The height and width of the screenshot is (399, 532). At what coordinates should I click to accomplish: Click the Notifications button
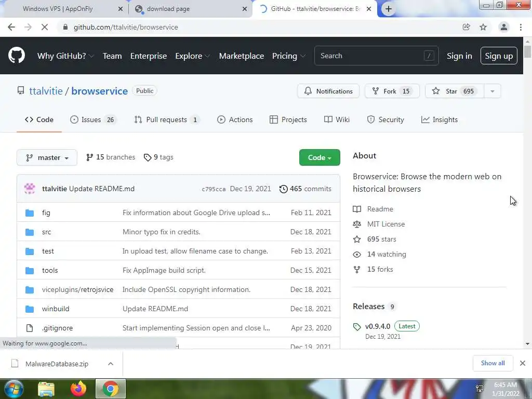click(x=328, y=91)
